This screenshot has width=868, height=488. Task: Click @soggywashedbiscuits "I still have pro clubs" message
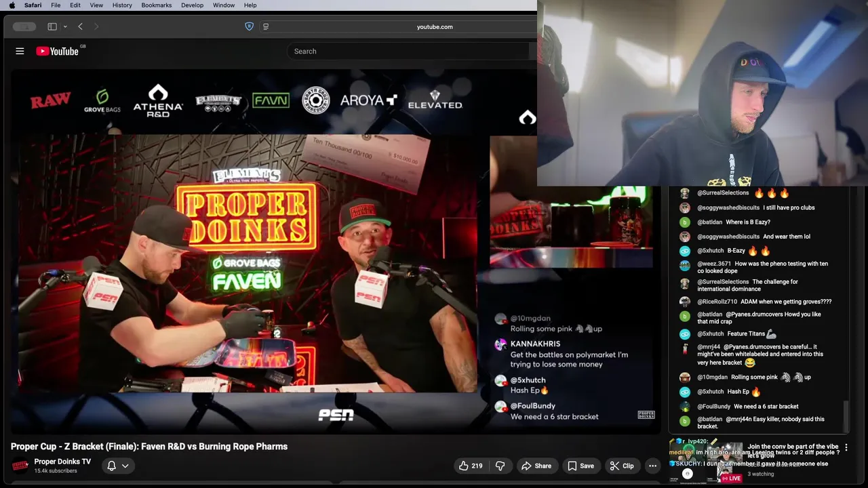click(757, 208)
